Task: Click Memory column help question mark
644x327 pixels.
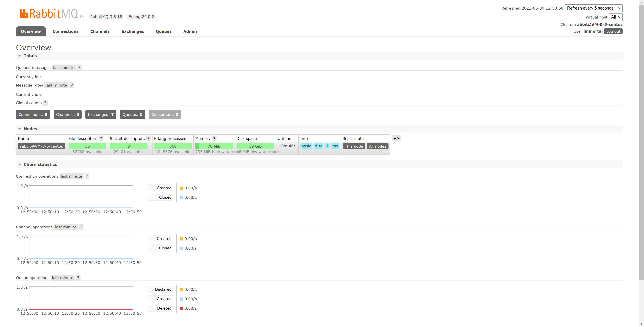Action: pyautogui.click(x=214, y=138)
